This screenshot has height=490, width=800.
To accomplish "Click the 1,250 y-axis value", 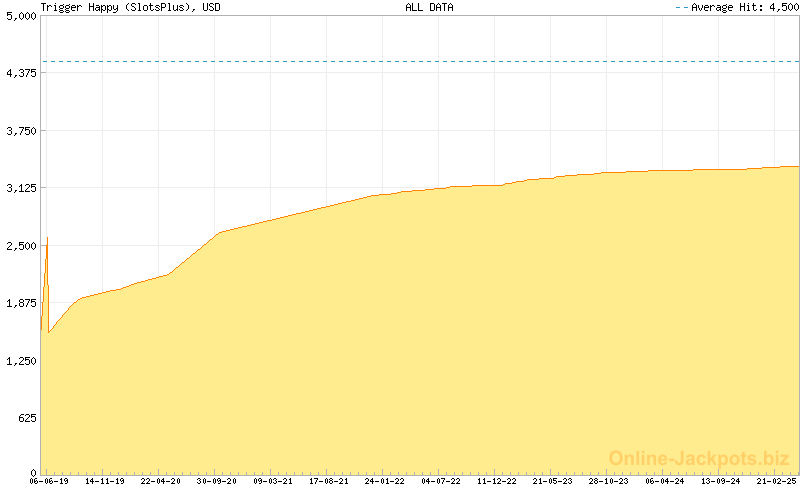I will tap(20, 361).
